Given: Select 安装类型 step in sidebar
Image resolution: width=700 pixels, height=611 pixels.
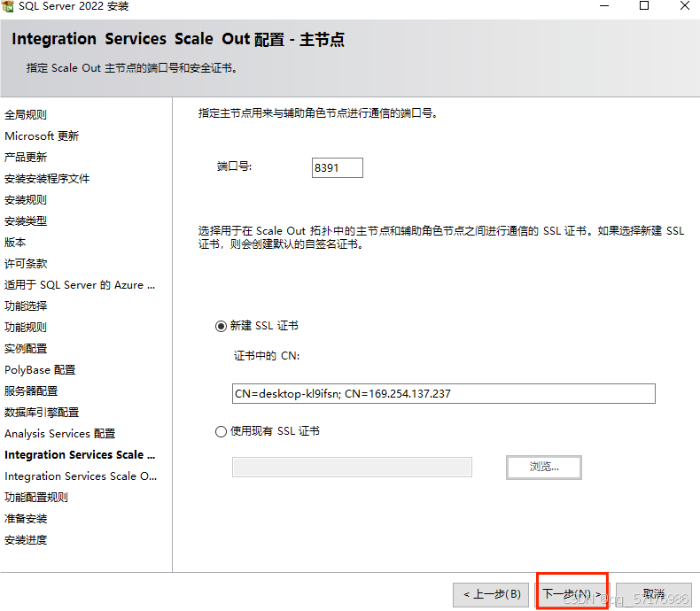Looking at the screenshot, I should point(26,220).
